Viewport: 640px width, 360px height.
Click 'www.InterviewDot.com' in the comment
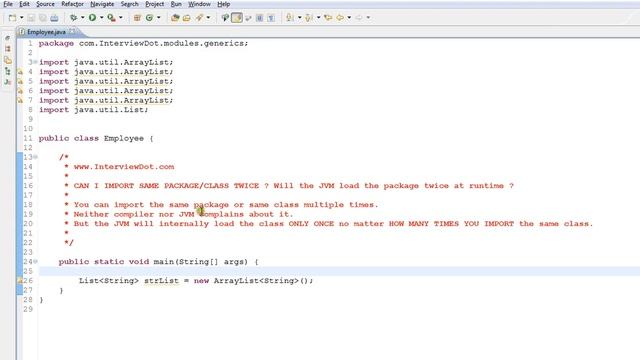[124, 167]
